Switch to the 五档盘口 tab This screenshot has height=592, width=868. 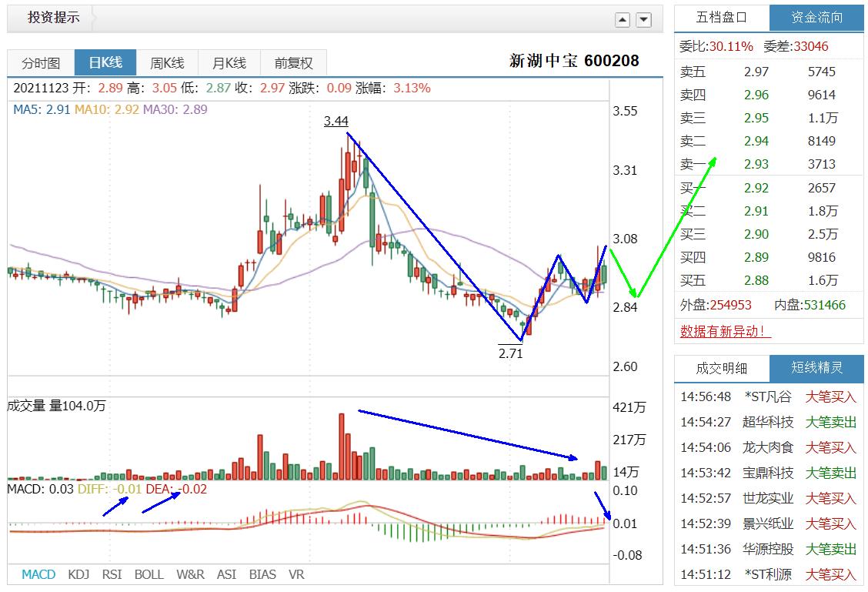tap(722, 18)
